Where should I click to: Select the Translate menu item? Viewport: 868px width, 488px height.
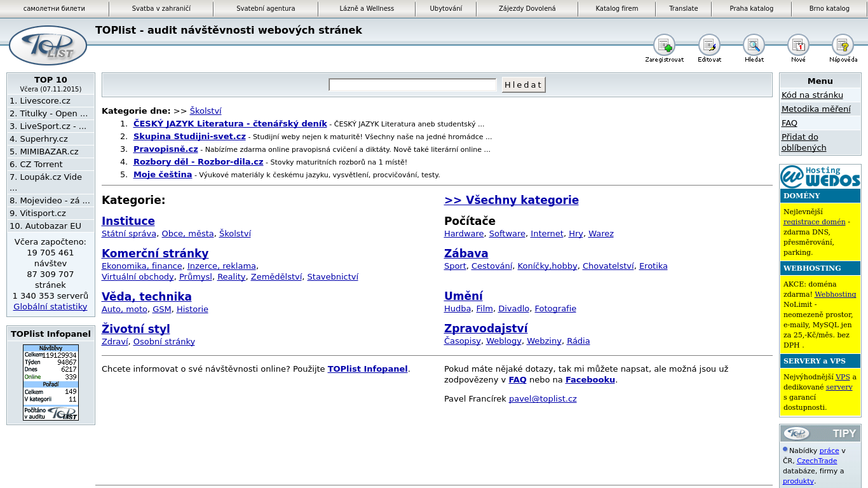[683, 9]
